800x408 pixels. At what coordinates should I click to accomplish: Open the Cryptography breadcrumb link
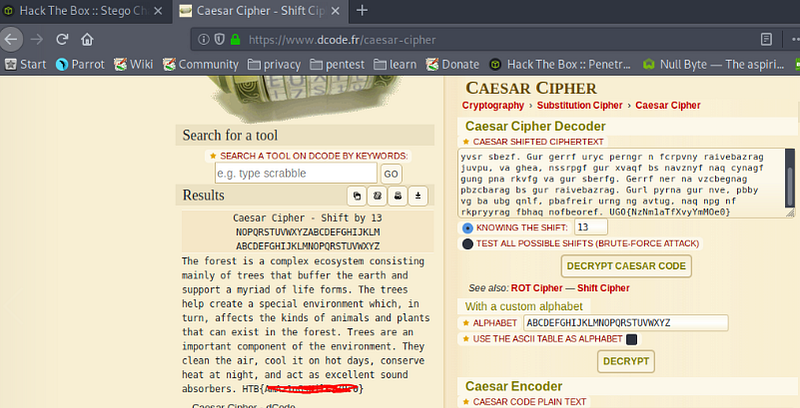pos(493,106)
